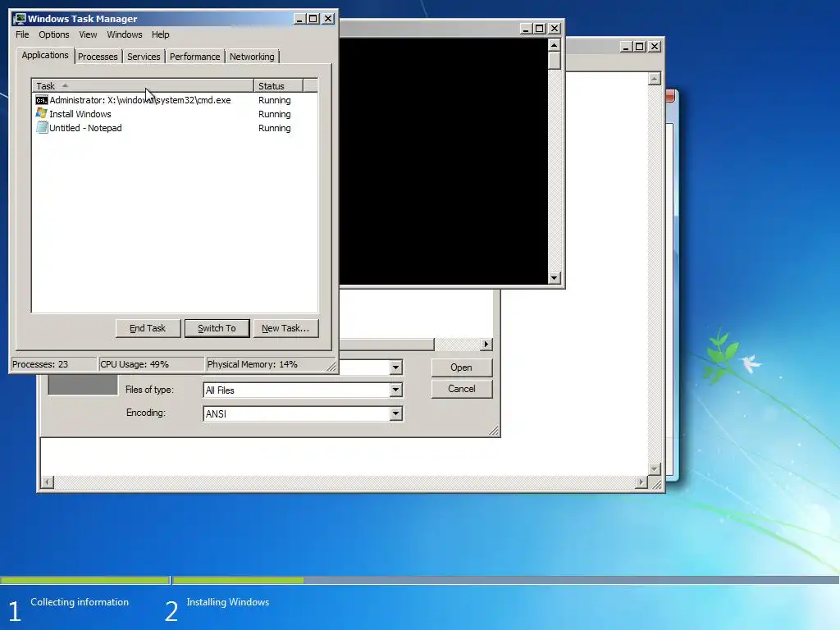Image resolution: width=840 pixels, height=630 pixels.
Task: Click Open in the file dialog
Action: tap(461, 367)
